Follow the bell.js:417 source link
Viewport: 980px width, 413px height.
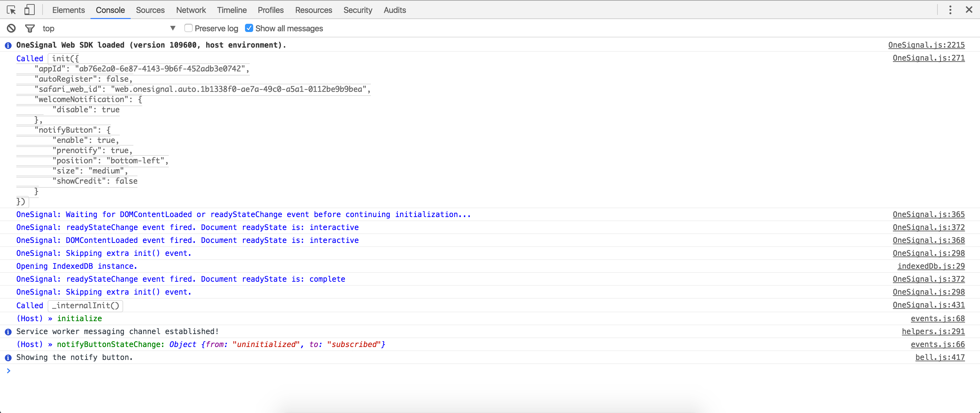click(940, 358)
